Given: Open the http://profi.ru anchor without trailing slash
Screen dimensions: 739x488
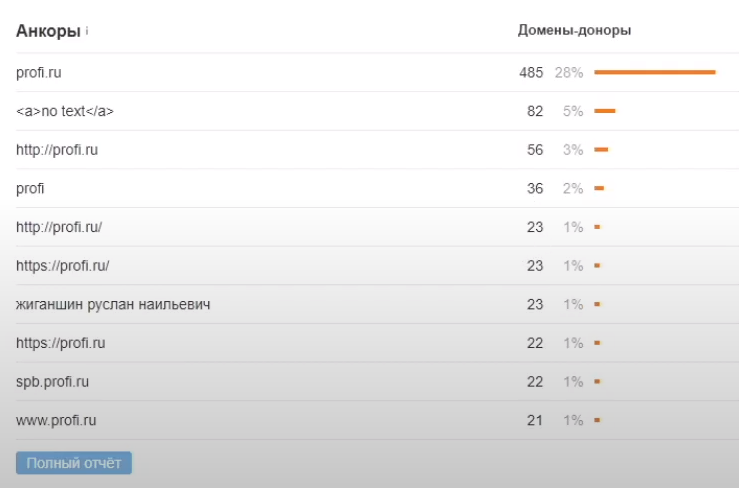Looking at the screenshot, I should 57,150.
